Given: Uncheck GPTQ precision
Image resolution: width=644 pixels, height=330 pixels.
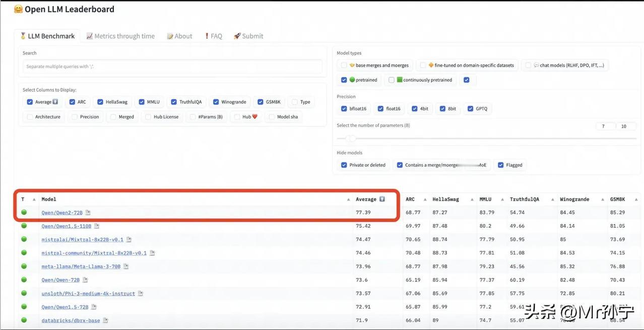Looking at the screenshot, I should 470,108.
